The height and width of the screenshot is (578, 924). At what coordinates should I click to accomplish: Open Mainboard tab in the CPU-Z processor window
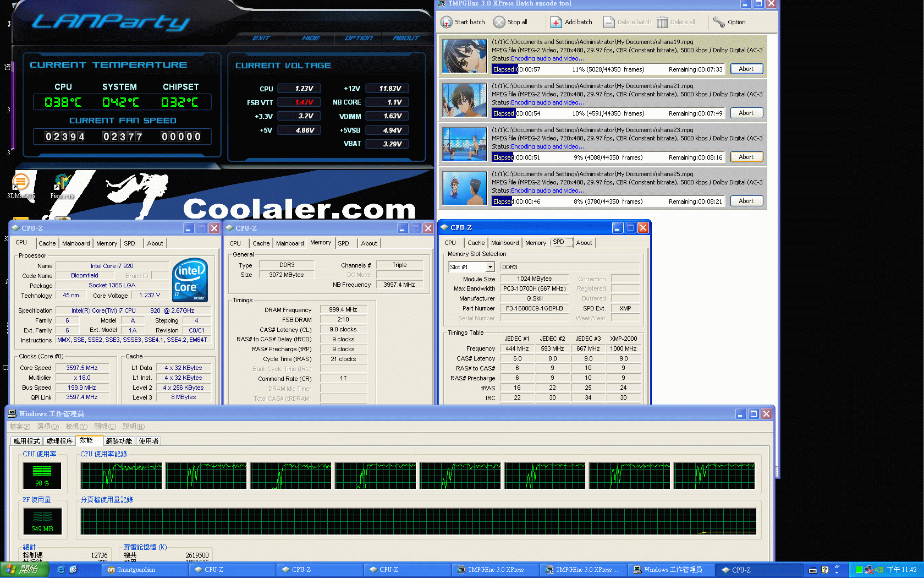[x=76, y=243]
